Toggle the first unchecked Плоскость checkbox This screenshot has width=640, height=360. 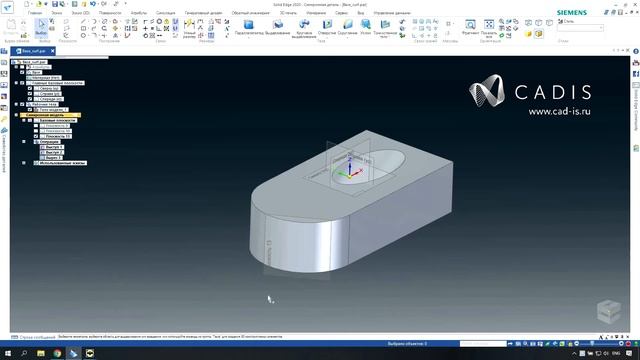[x=36, y=126]
